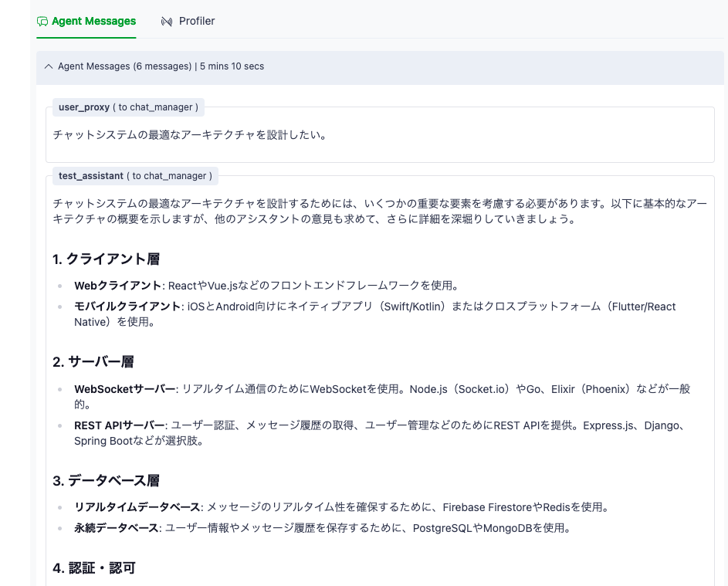Click heading '1. クライアント層'
The width and height of the screenshot is (728, 586).
(x=107, y=259)
